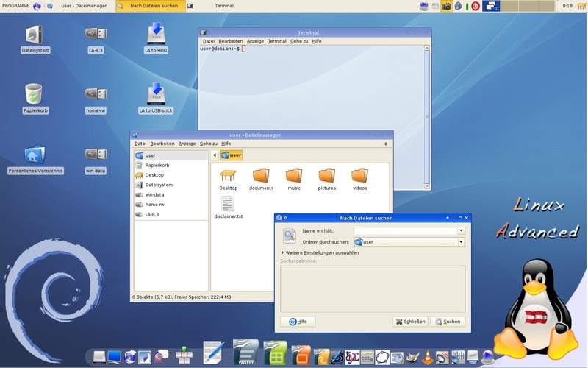This screenshot has width=588, height=368.
Task: Select the disclaimer.txt file
Action: pyautogui.click(x=228, y=208)
